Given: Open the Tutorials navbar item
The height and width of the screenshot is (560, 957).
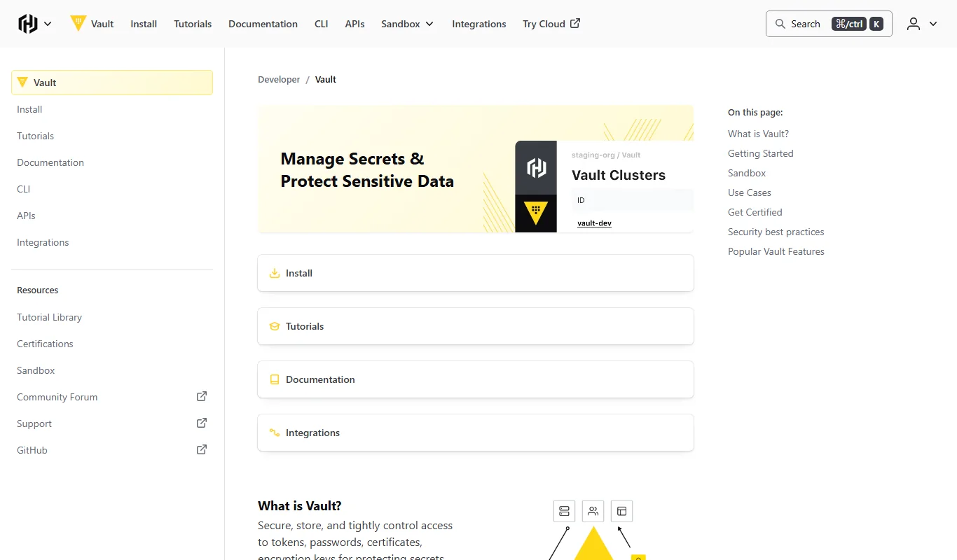Looking at the screenshot, I should [x=193, y=24].
